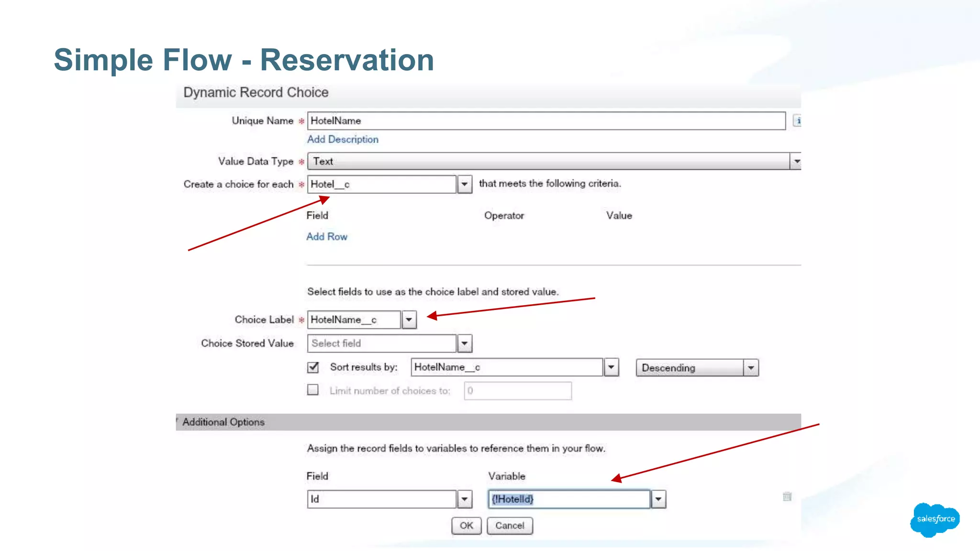Image resolution: width=980 pixels, height=551 pixels.
Task: Click the Choice Stored Value Select field box
Action: coord(382,343)
